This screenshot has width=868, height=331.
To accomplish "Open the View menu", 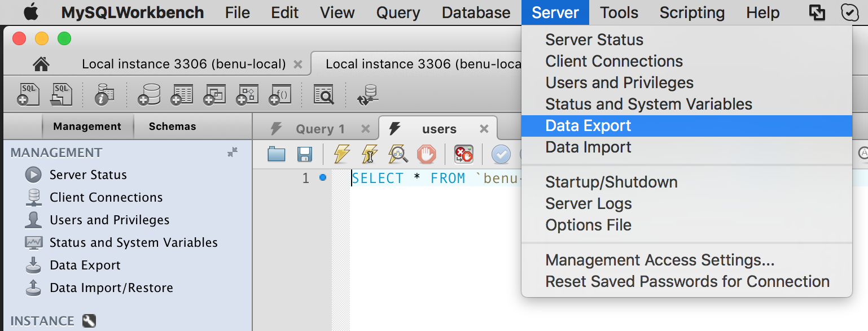I will (x=337, y=12).
